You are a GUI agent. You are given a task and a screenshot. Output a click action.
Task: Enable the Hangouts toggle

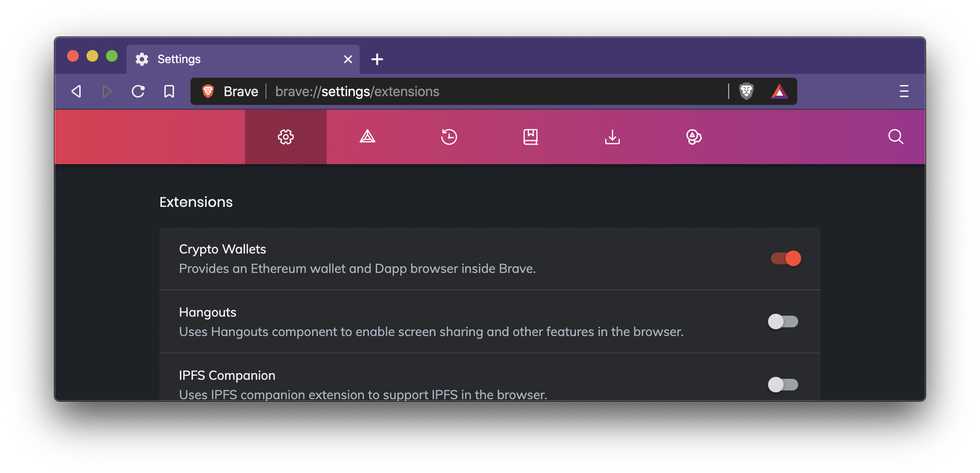point(783,321)
